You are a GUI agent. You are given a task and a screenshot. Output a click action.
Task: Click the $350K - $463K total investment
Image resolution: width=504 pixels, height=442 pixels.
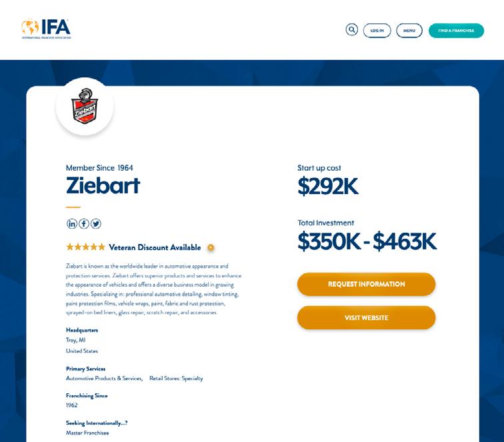coord(367,241)
